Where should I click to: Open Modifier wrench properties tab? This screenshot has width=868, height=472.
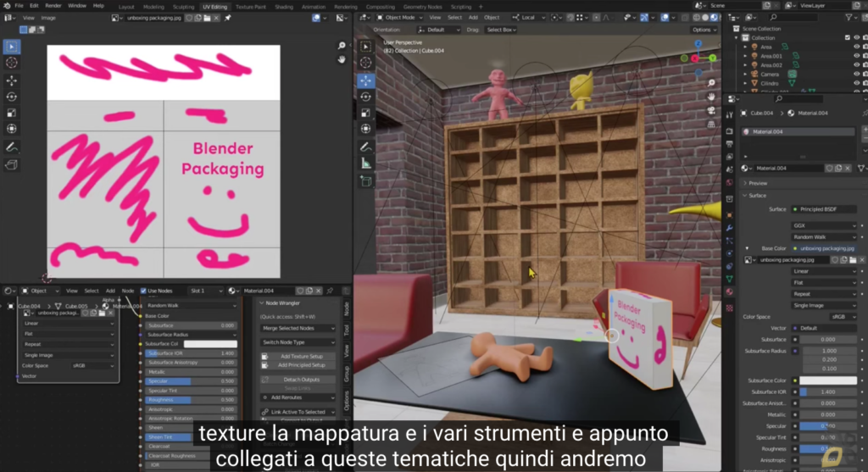tap(730, 228)
